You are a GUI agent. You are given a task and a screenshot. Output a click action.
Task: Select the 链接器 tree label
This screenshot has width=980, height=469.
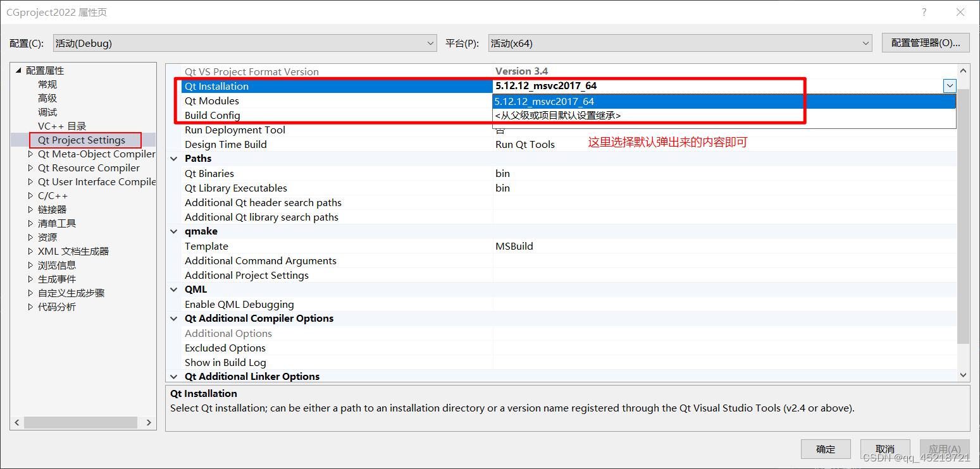click(52, 210)
